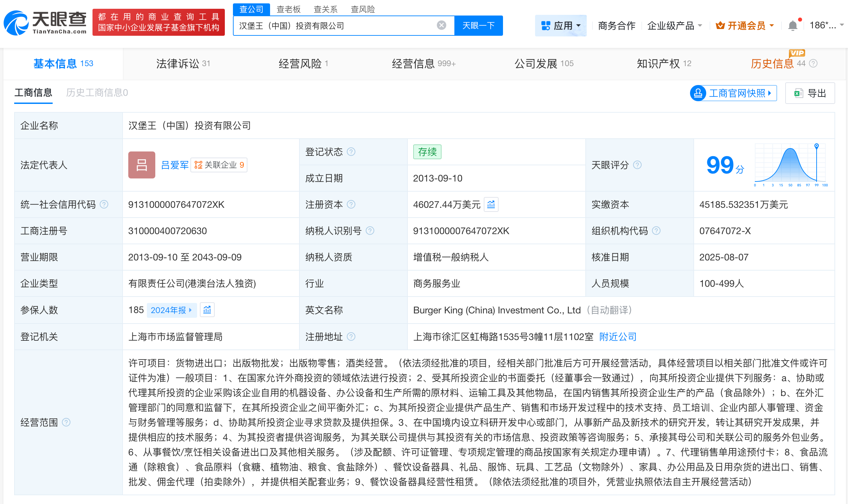Screen dimensions: 848x504
Task: Open the help tooltip beside 登记状态
Action: 351,152
